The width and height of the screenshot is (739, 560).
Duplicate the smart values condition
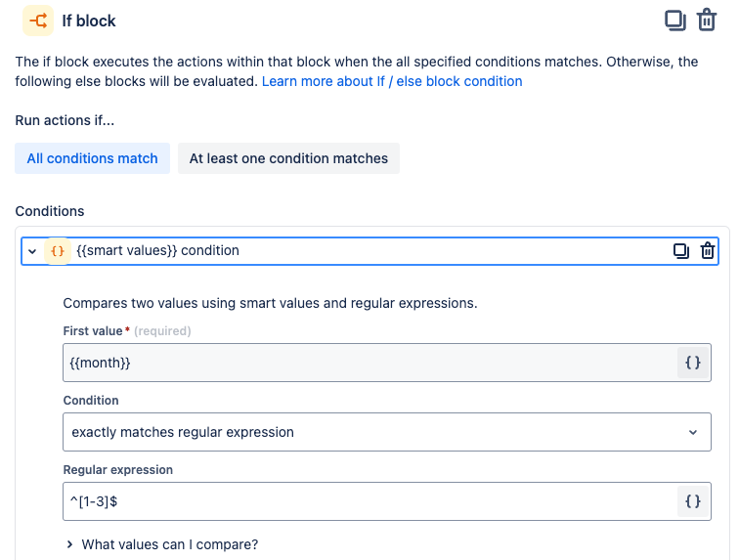(681, 251)
